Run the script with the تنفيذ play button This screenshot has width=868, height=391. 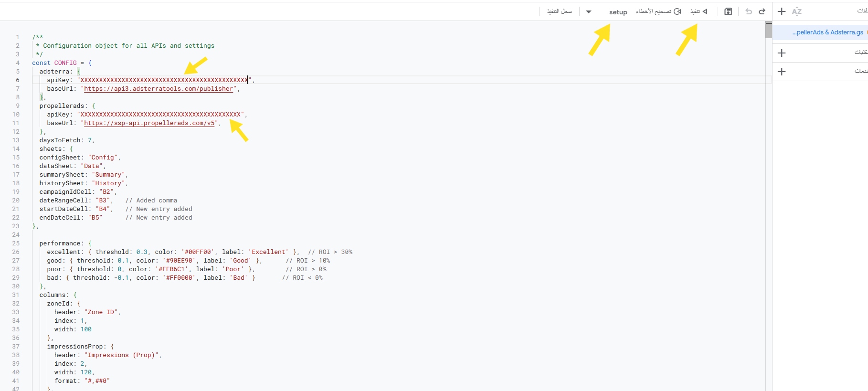(699, 11)
